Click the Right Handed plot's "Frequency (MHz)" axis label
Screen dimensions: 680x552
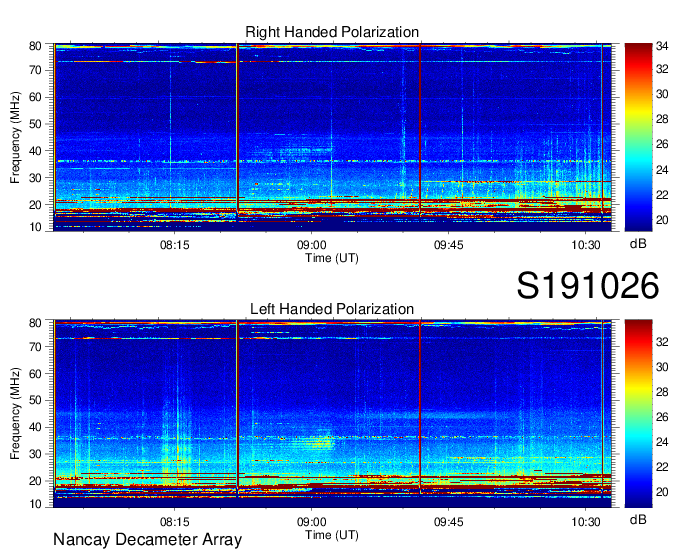(x=16, y=137)
